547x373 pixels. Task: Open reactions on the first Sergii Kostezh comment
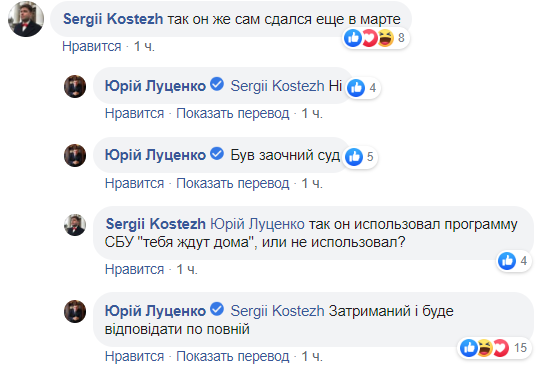click(375, 38)
